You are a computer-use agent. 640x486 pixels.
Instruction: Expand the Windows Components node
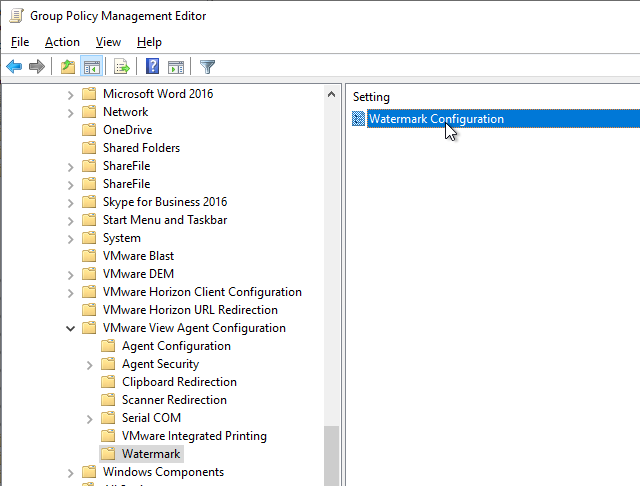pyautogui.click(x=71, y=473)
